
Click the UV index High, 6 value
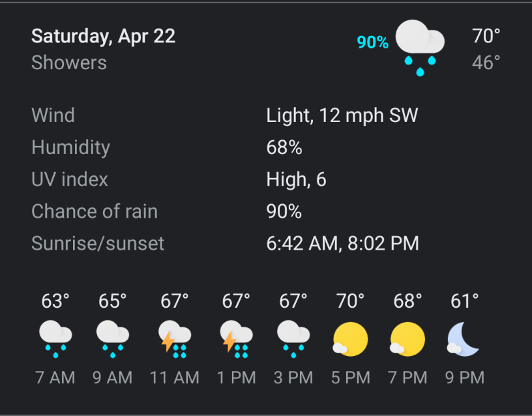(x=296, y=179)
